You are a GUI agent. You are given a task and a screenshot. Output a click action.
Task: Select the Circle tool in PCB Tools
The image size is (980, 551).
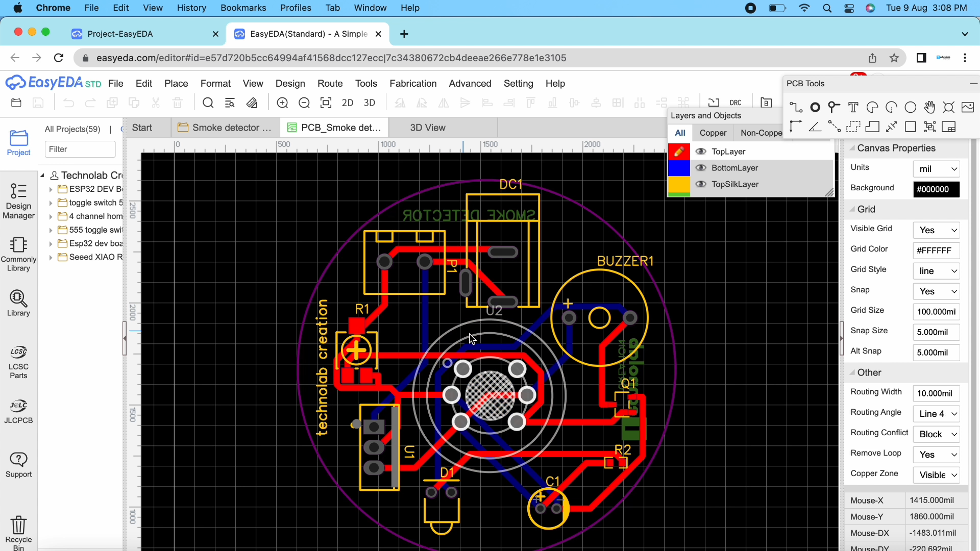(910, 107)
